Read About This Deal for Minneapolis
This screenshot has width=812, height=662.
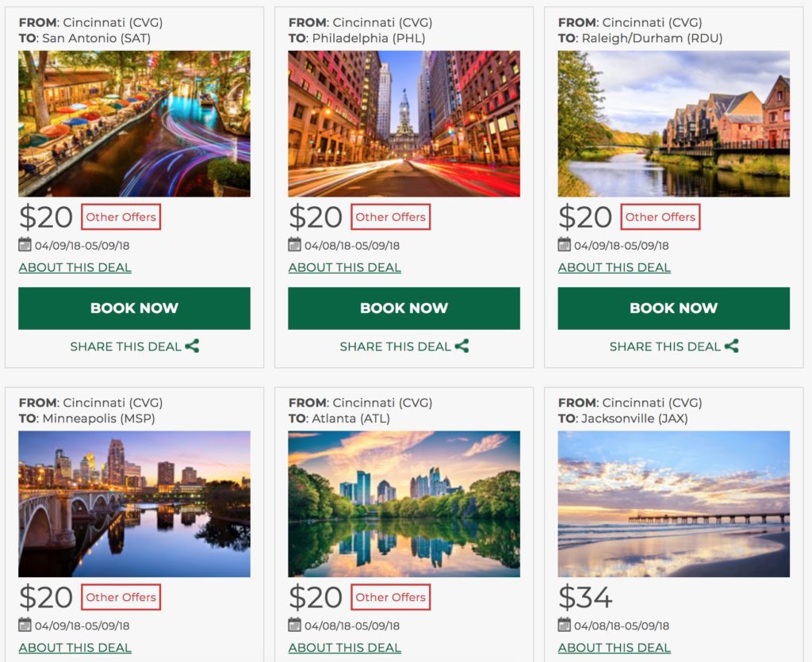[75, 648]
